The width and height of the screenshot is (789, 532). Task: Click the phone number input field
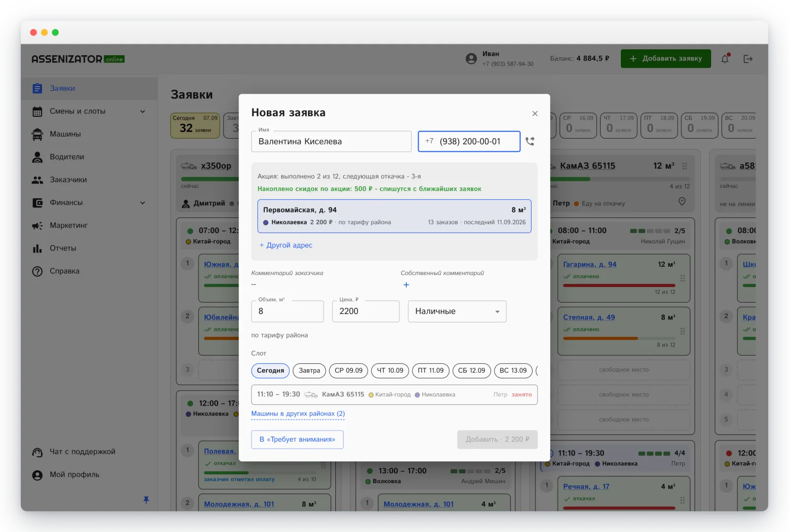point(469,142)
